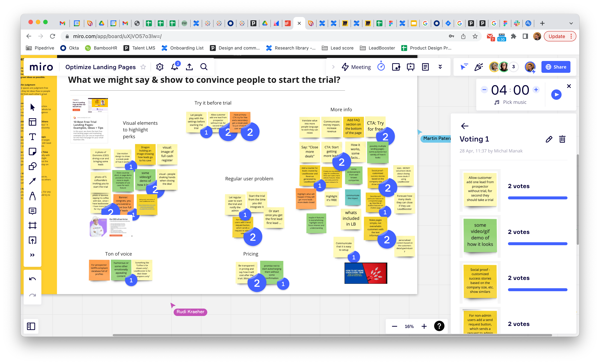The height and width of the screenshot is (364, 600).
Task: Open the LeadBooster bookmarks folder
Action: (377, 48)
